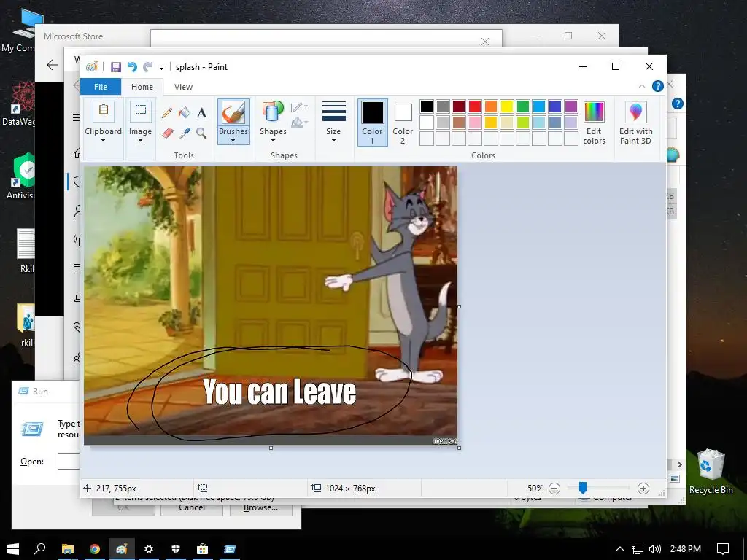Select the Text tool in Paint

[201, 113]
